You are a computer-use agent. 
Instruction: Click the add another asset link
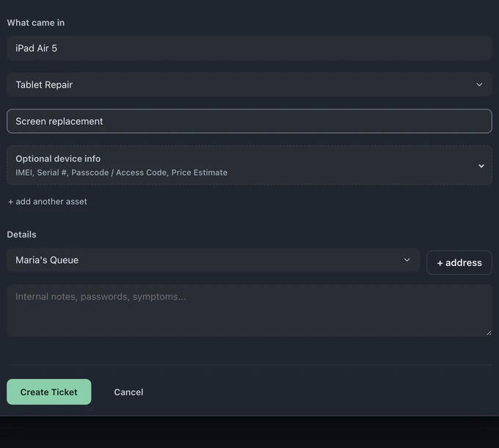[x=48, y=201]
